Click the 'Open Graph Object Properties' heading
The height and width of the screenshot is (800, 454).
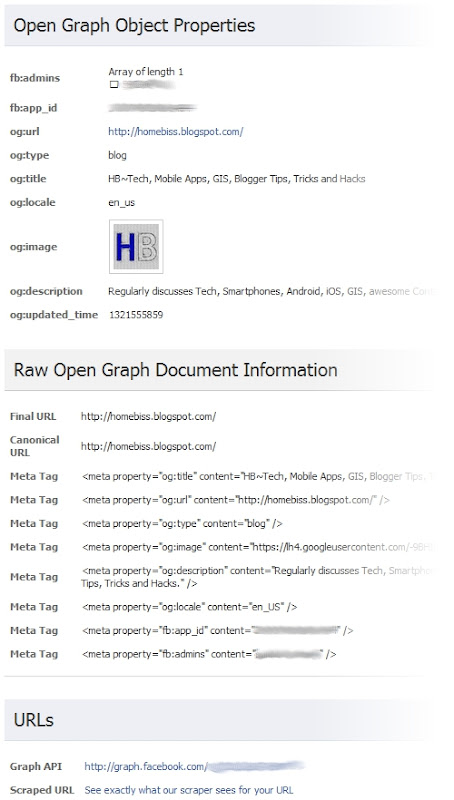tap(134, 25)
